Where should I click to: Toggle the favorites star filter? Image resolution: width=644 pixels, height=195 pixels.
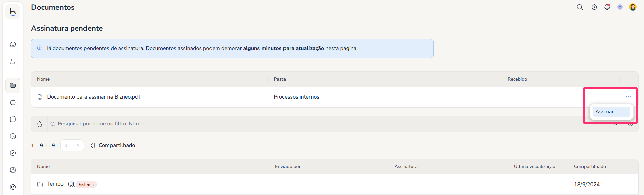point(40,124)
